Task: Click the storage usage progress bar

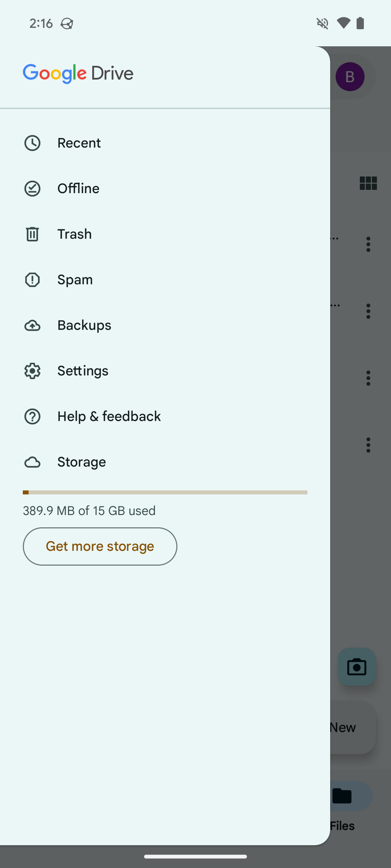Action: 165,492
